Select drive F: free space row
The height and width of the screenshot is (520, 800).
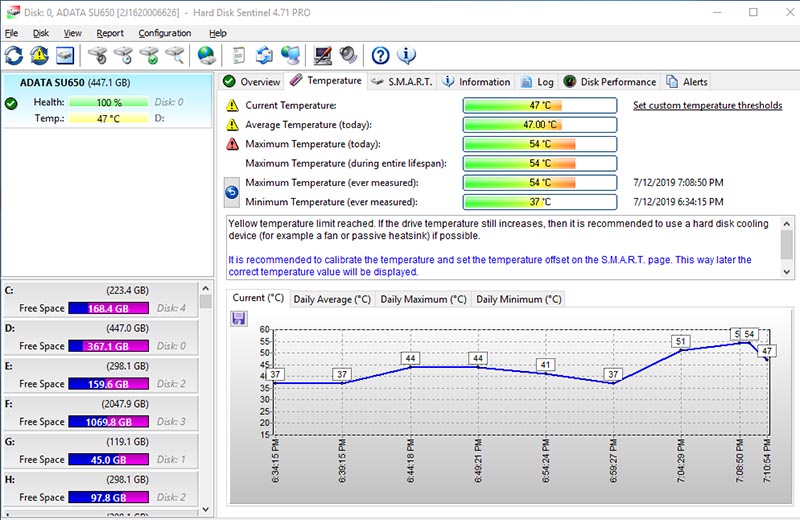[x=100, y=413]
